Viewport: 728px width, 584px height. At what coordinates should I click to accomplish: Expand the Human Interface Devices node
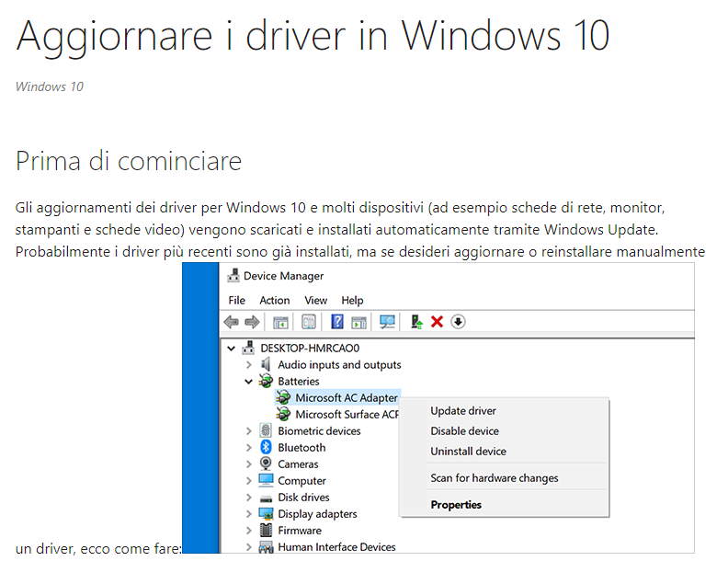click(249, 547)
